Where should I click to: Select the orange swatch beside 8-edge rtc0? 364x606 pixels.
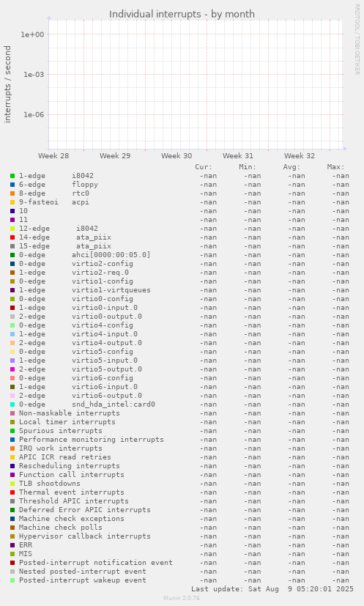(x=12, y=193)
